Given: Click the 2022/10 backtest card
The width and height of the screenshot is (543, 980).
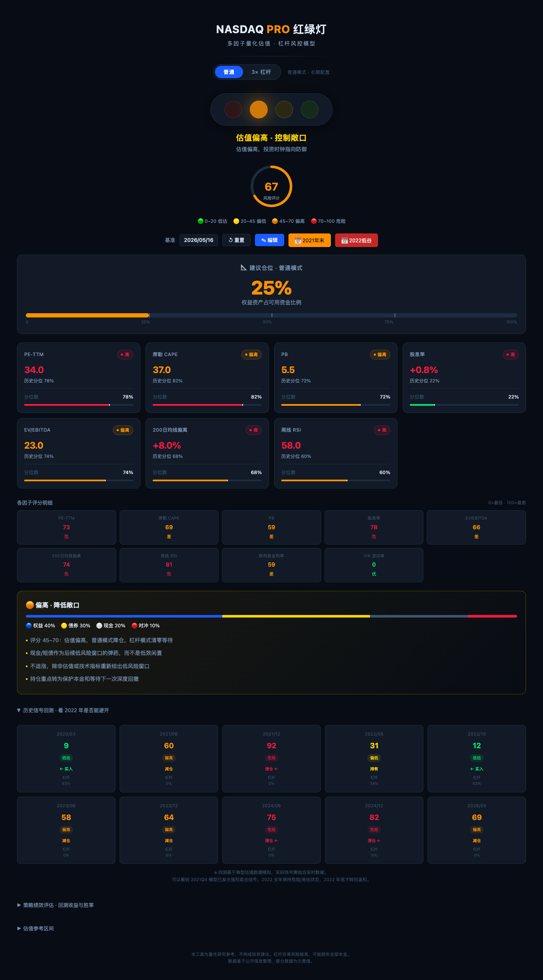Looking at the screenshot, I should pyautogui.click(x=477, y=758).
